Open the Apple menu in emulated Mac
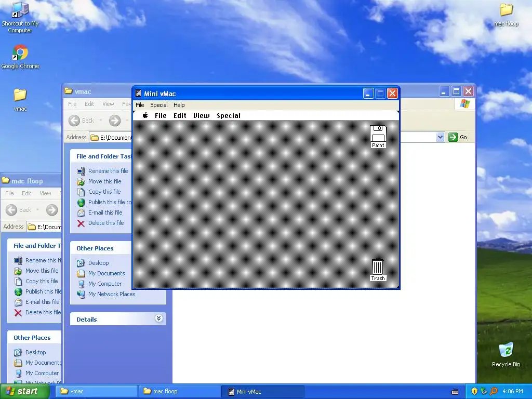The height and width of the screenshot is (399, 532). pyautogui.click(x=145, y=115)
